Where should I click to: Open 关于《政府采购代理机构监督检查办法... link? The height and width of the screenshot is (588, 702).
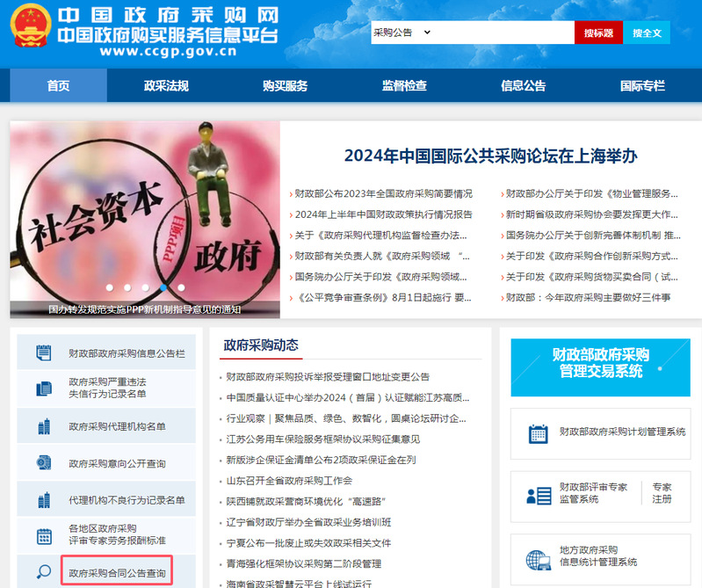pyautogui.click(x=380, y=235)
